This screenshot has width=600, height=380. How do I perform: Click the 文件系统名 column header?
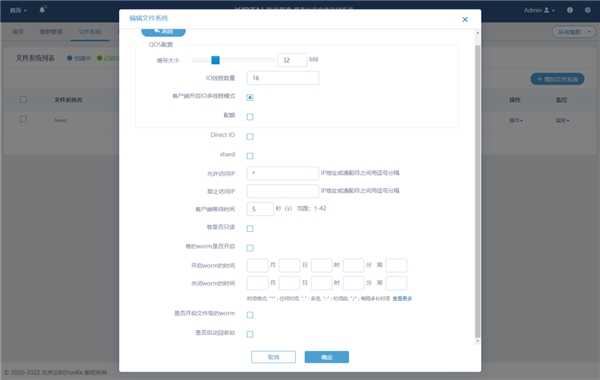point(68,100)
